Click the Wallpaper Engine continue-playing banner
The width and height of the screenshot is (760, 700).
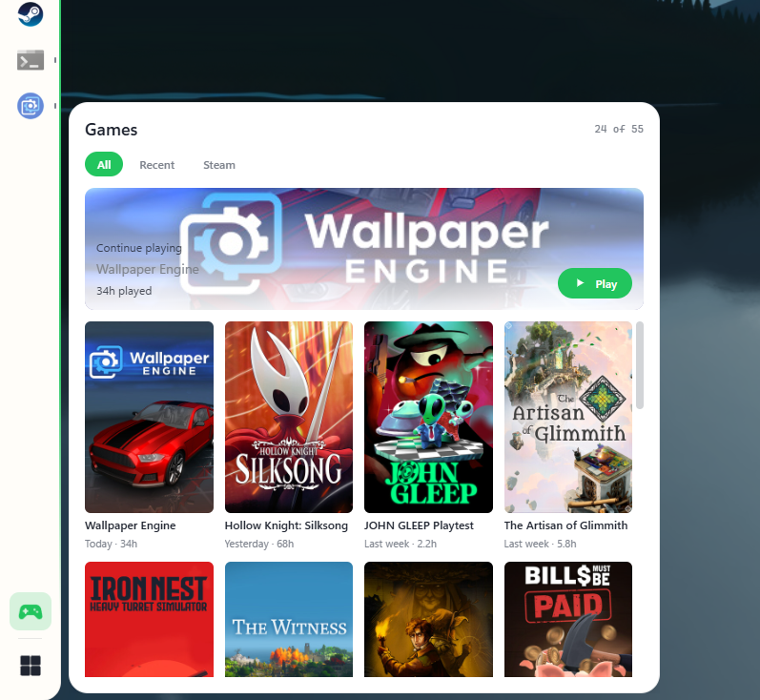point(364,249)
